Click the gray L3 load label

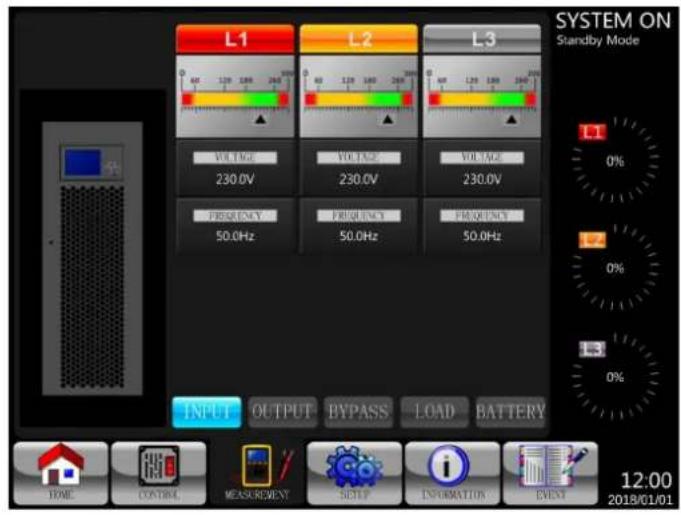(x=592, y=349)
